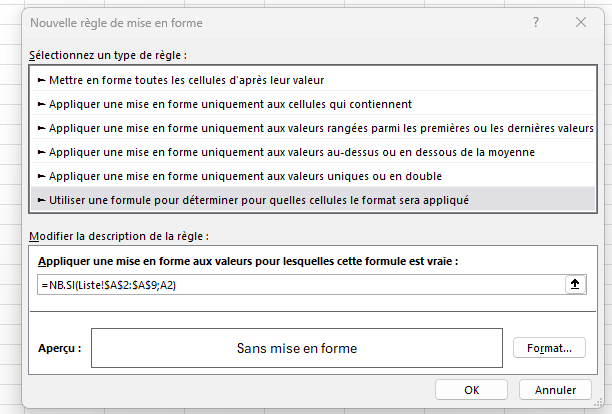
Task: Click the collapse dialog range selector icon
Action: tap(574, 284)
